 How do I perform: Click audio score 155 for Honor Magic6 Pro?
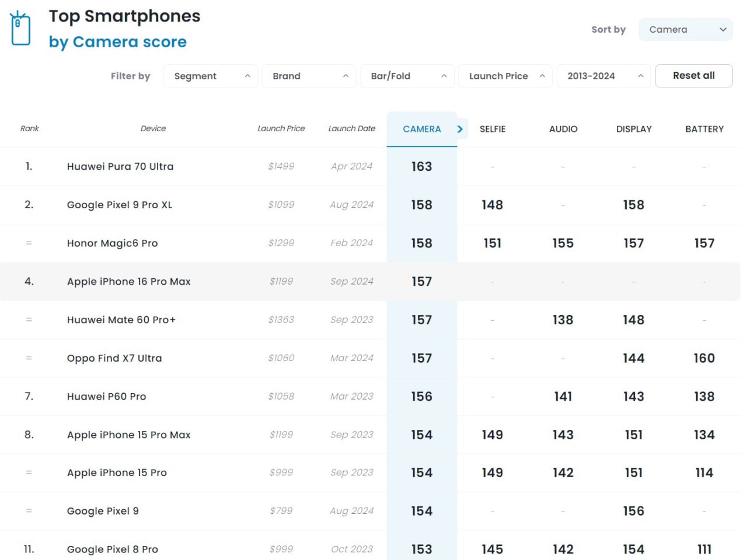563,243
